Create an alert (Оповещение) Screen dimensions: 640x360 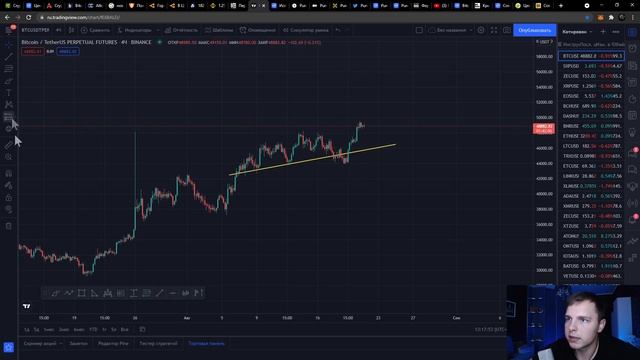point(258,30)
